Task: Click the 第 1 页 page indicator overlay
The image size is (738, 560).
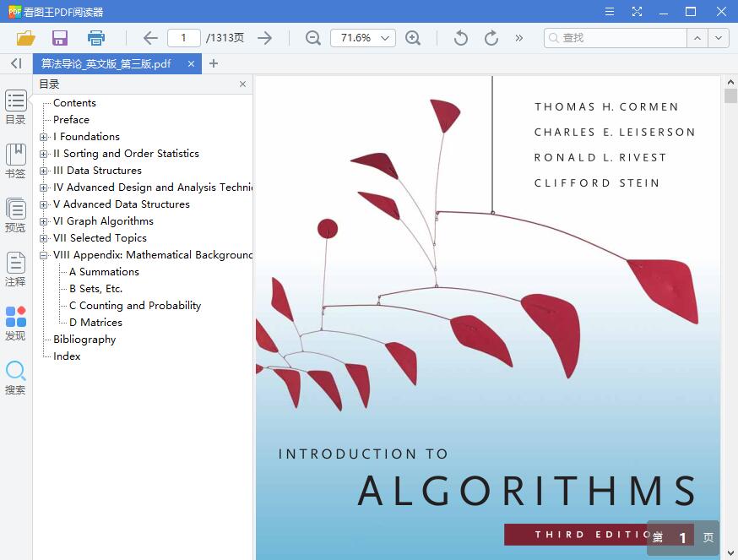Action: (x=683, y=537)
